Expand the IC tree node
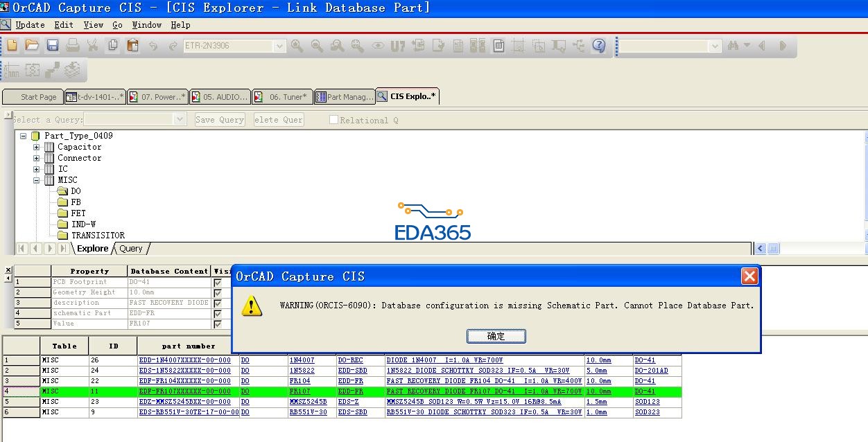This screenshot has width=868, height=442. pyautogui.click(x=36, y=169)
